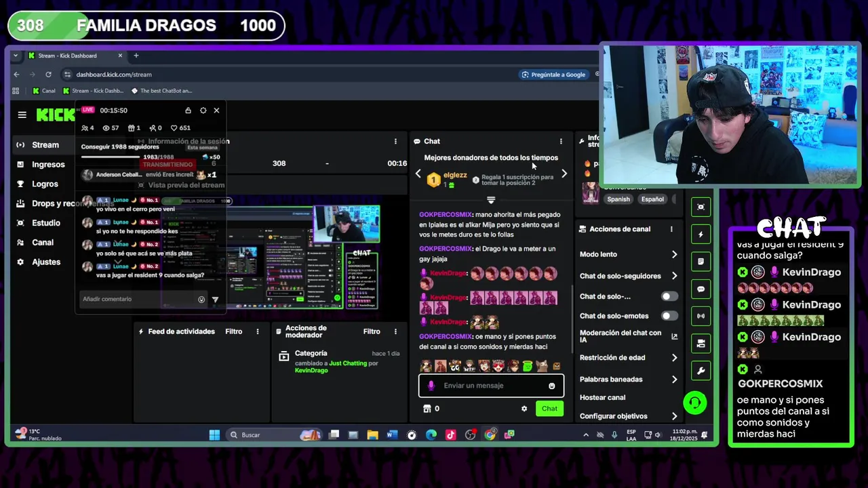The width and height of the screenshot is (868, 488).
Task: Click the lock icon in live overlay
Action: coord(188,110)
